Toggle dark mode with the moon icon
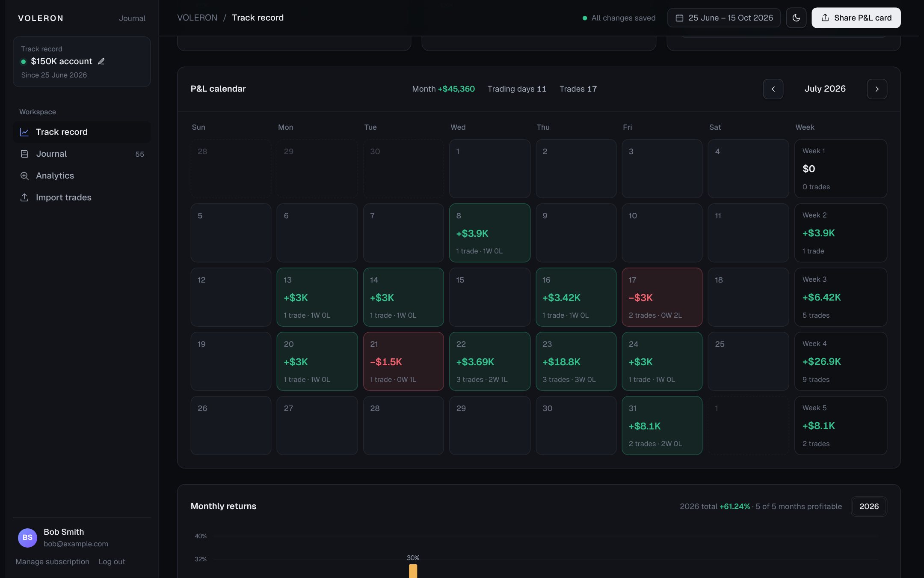This screenshot has width=924, height=578. (796, 18)
